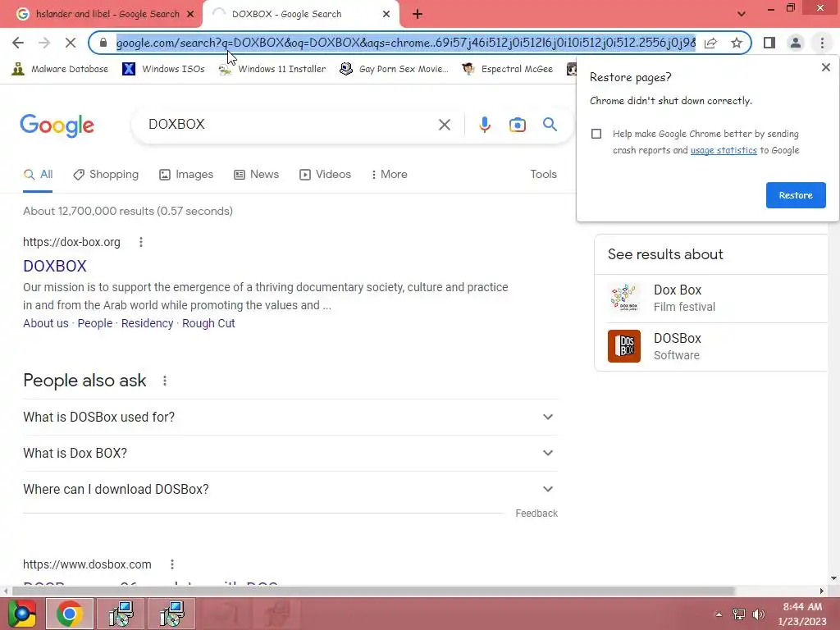
Task: Expand What is DOSBox used for
Action: [x=290, y=417]
